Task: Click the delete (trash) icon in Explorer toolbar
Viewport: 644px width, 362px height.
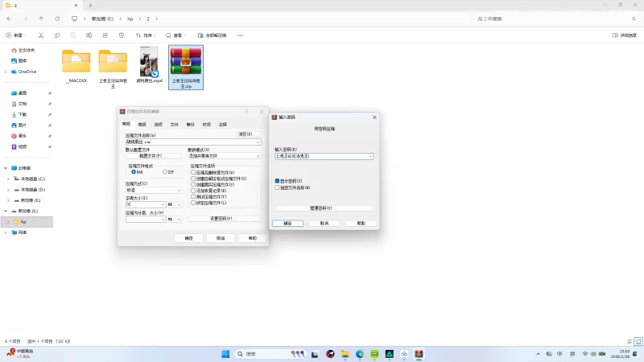Action: 122,35
